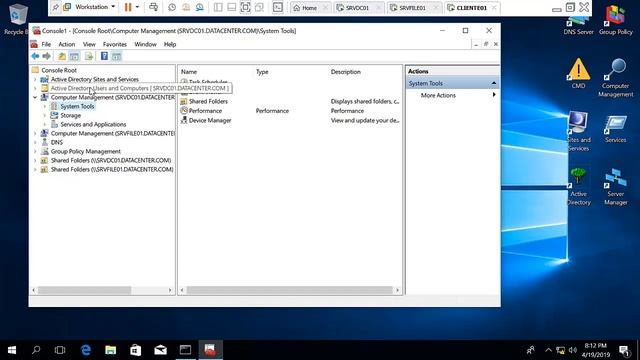Select Performance in the list pane

(205, 111)
